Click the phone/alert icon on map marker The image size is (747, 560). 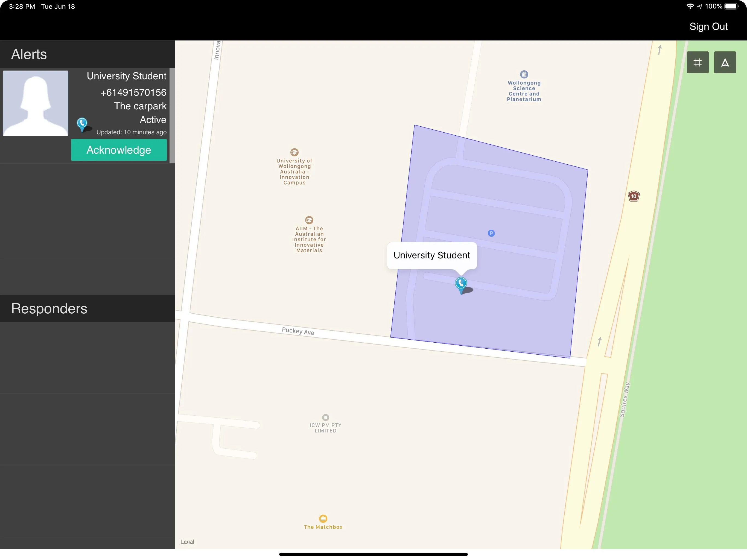(x=461, y=283)
